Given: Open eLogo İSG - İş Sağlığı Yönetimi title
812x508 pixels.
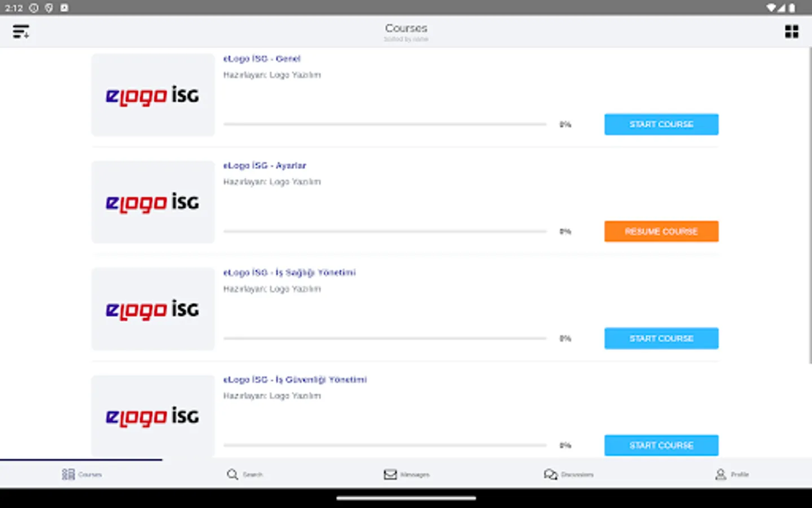Looking at the screenshot, I should pos(289,273).
